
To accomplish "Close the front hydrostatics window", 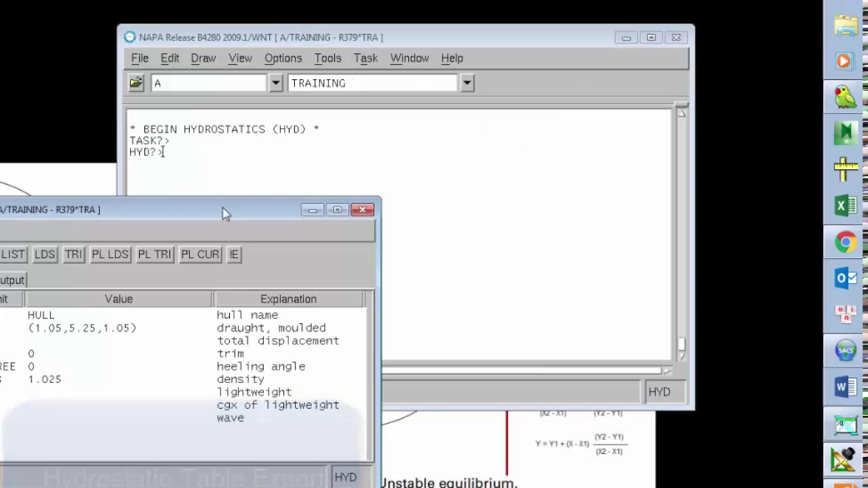I will coord(363,209).
